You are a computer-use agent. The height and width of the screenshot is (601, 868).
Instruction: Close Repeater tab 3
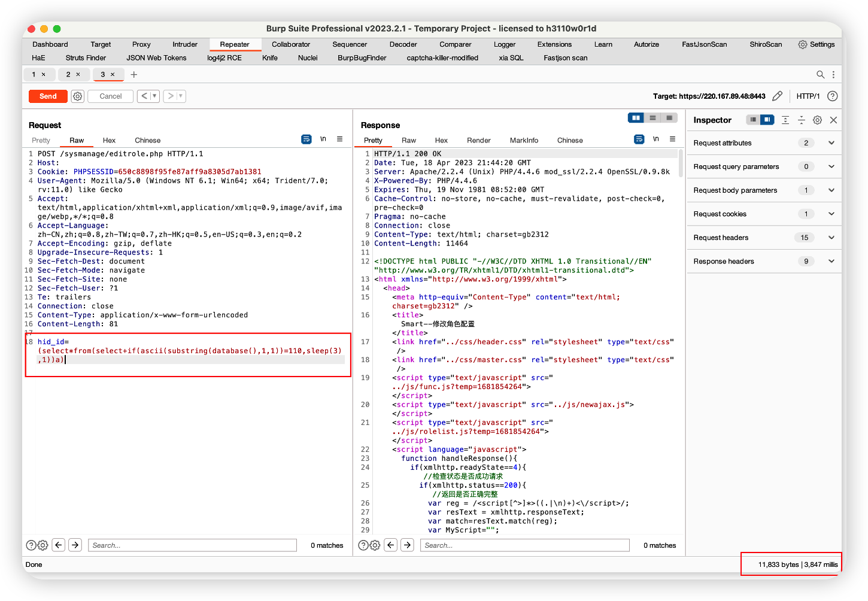point(113,74)
